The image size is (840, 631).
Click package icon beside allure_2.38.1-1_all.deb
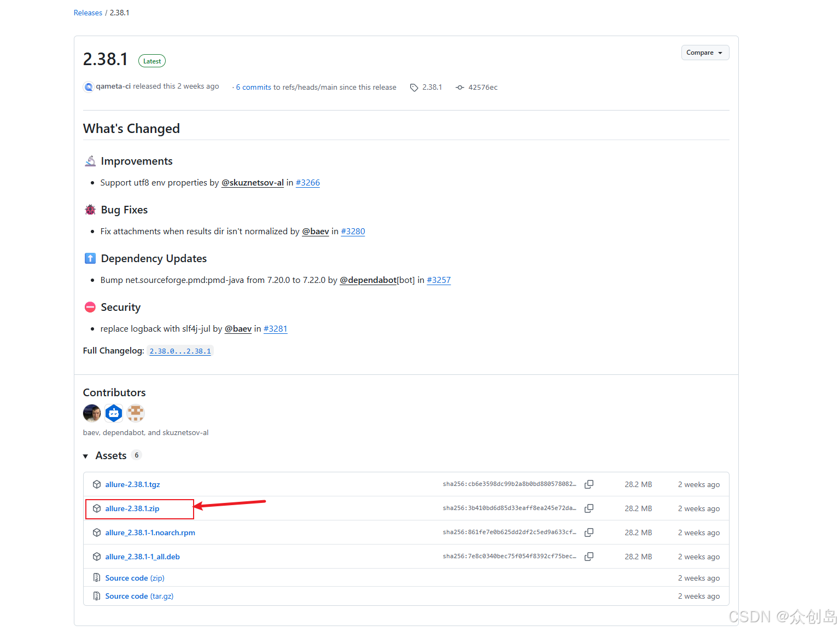[x=97, y=557]
